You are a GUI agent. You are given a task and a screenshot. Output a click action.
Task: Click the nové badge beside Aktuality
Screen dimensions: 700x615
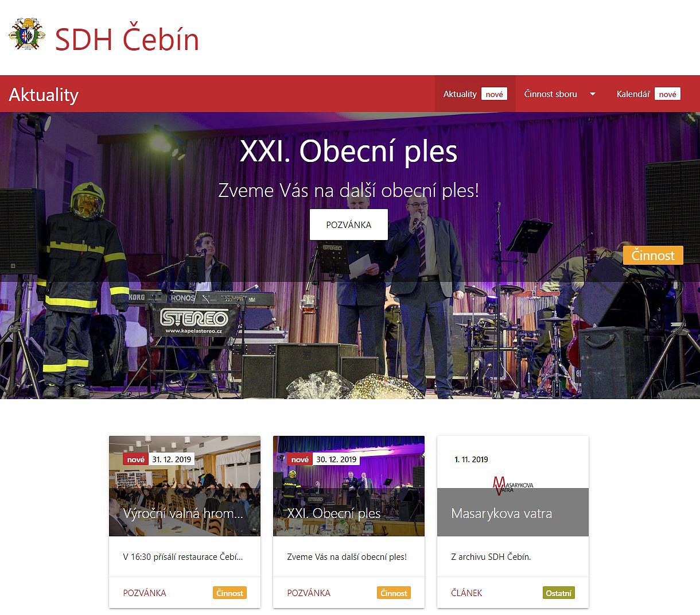[x=494, y=94]
